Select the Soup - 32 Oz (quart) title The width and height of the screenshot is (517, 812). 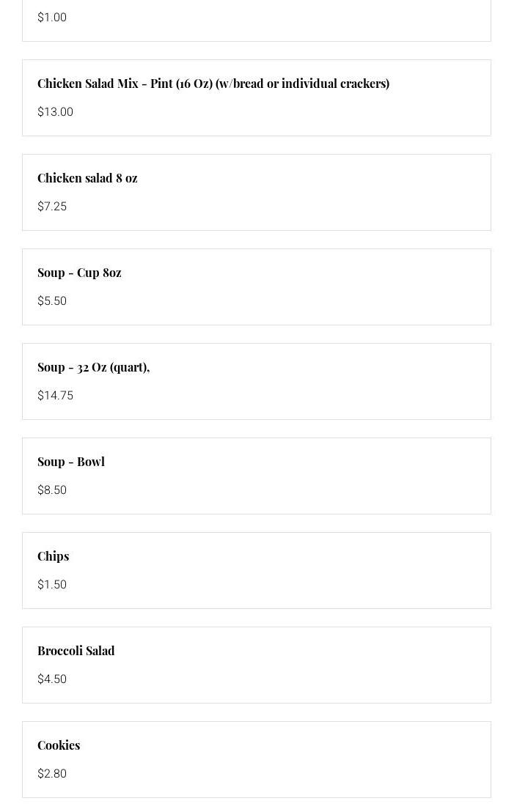[93, 367]
